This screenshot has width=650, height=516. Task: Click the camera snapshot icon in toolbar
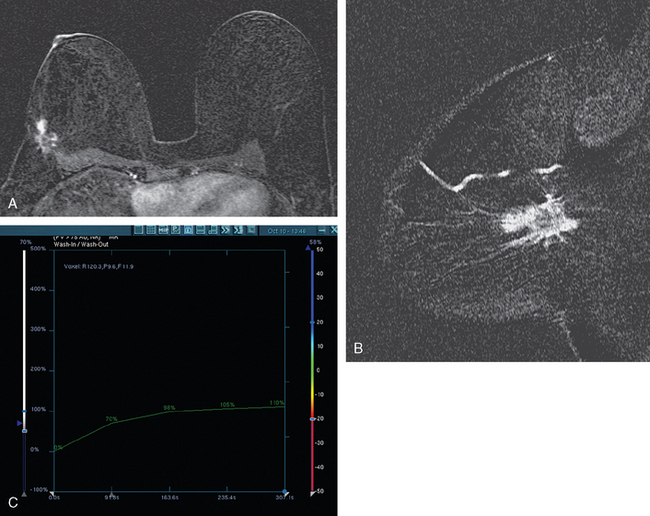pos(189,230)
